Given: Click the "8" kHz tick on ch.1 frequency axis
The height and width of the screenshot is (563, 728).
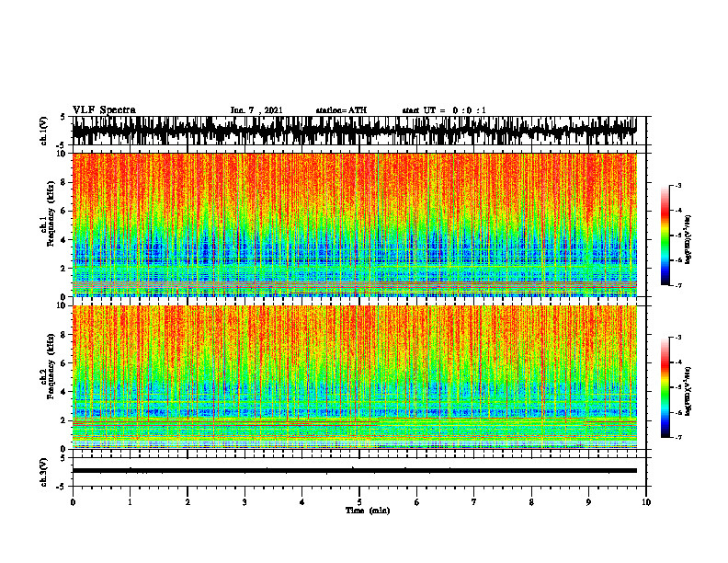Looking at the screenshot, I should (63, 182).
